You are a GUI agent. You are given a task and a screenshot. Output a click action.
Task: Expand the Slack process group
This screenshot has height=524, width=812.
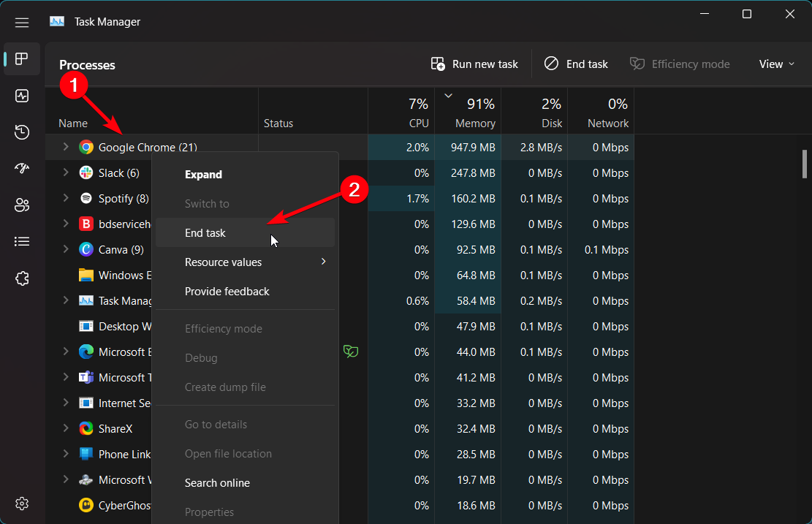tap(65, 172)
